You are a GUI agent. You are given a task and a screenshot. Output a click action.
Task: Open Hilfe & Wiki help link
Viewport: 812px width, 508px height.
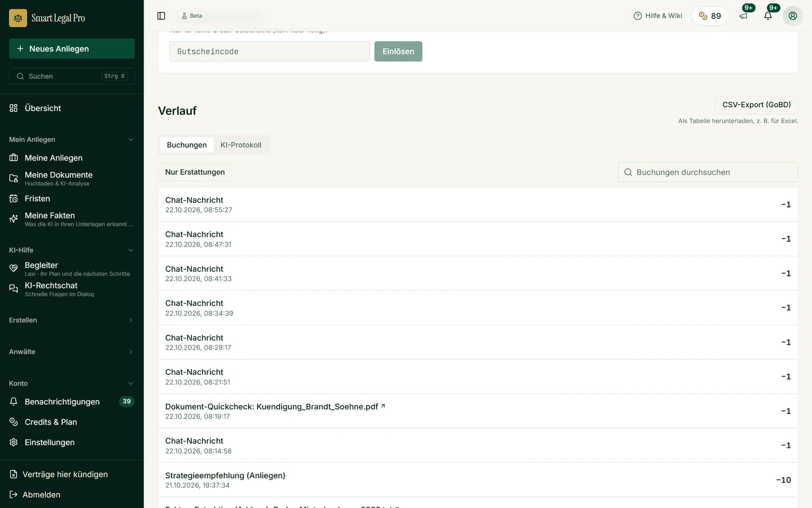658,16
